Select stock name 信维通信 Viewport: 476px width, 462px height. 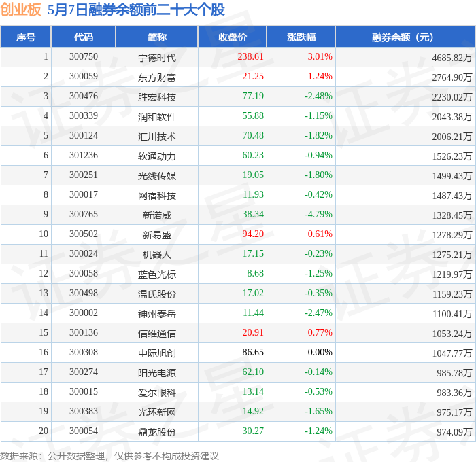157,334
